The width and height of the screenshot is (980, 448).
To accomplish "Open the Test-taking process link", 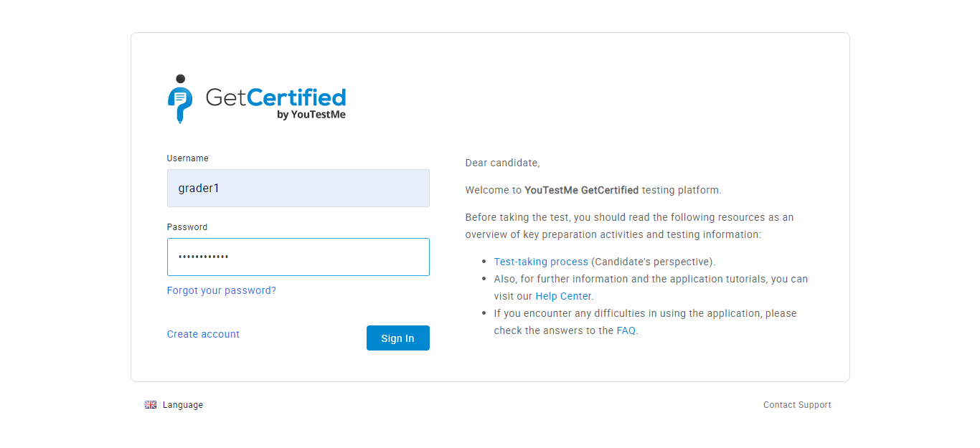I will tap(541, 262).
